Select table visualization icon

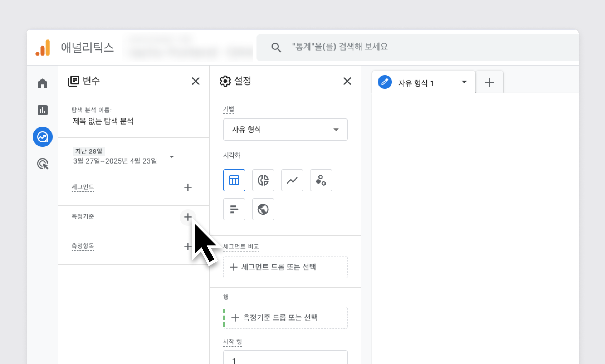(234, 180)
